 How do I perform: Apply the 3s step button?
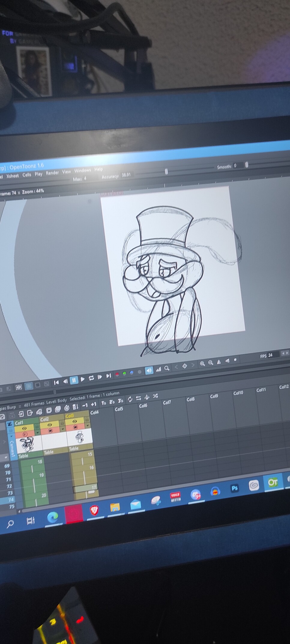point(120,401)
